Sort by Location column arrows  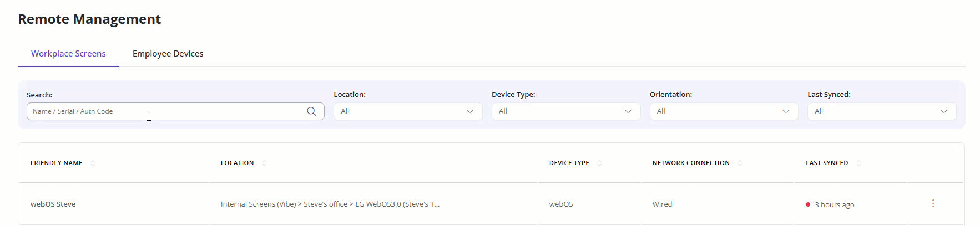(x=264, y=163)
